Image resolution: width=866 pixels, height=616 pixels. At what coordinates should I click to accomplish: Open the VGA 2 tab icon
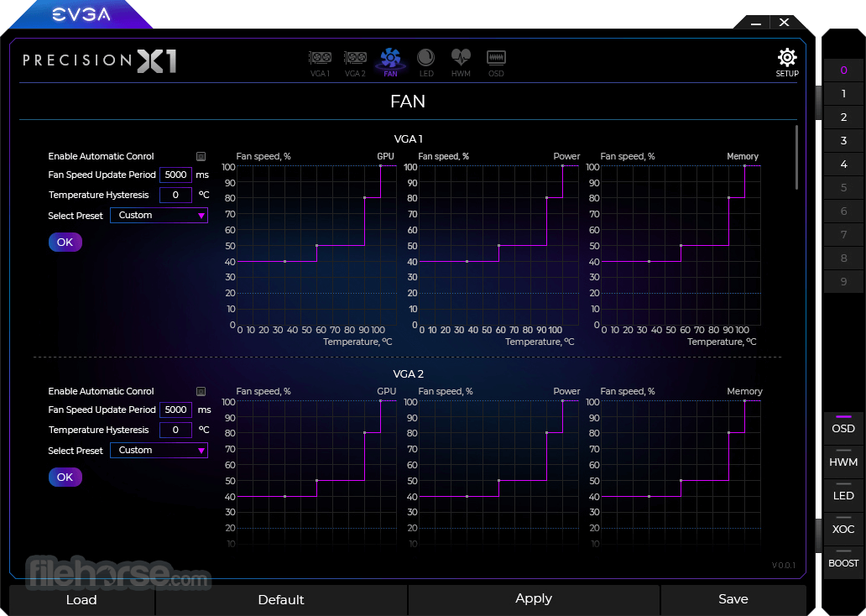[355, 63]
